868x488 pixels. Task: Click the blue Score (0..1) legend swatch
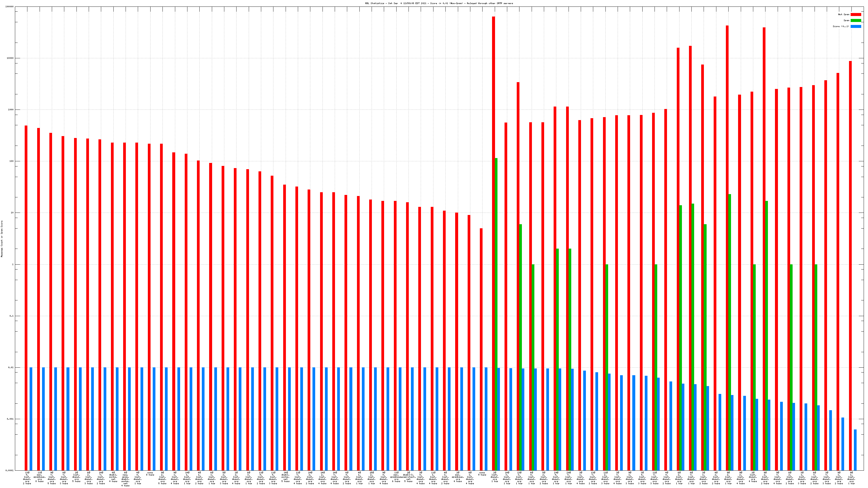pyautogui.click(x=856, y=26)
